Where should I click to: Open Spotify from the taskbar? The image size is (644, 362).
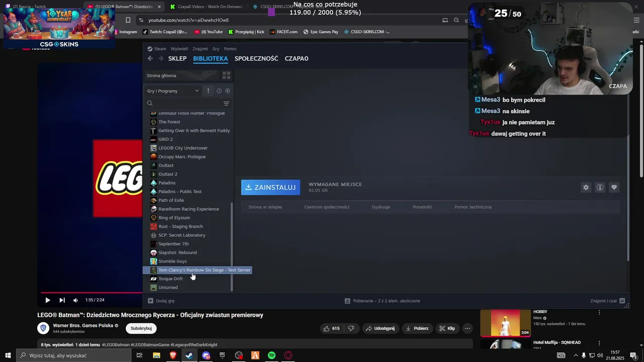point(272,355)
